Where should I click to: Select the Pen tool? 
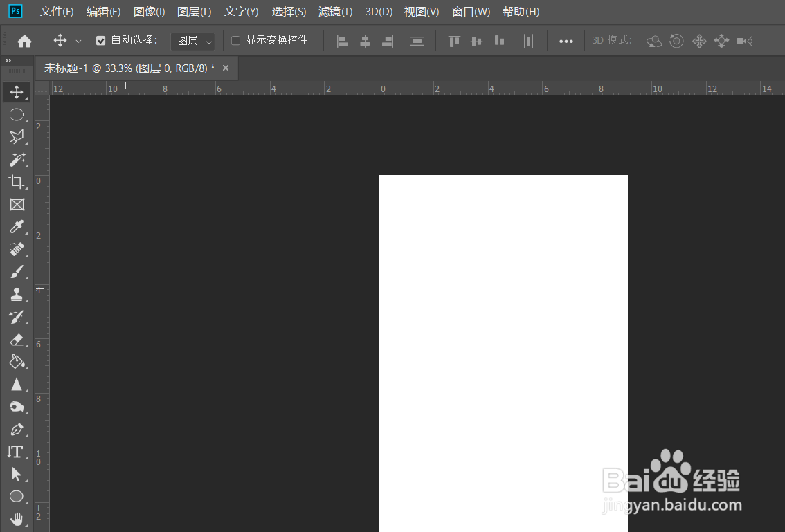[17, 430]
